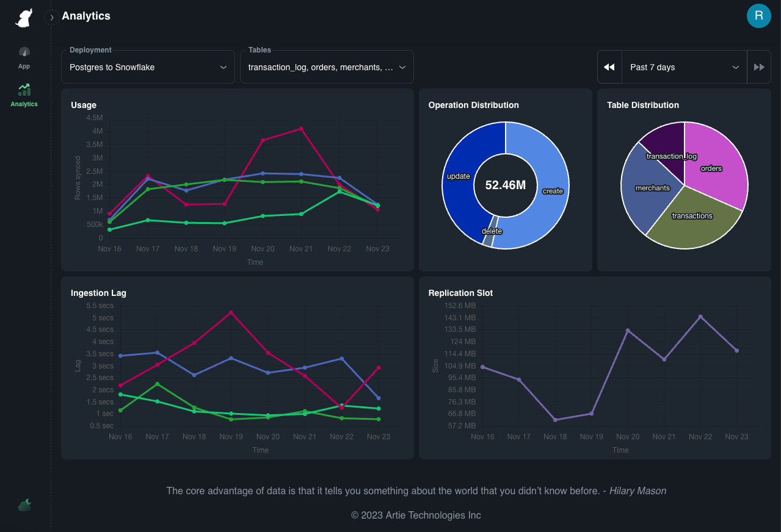Screen dimensions: 781x532
Task: Click the Nov 22 peak in Replication Slot chart
Action: coord(700,317)
